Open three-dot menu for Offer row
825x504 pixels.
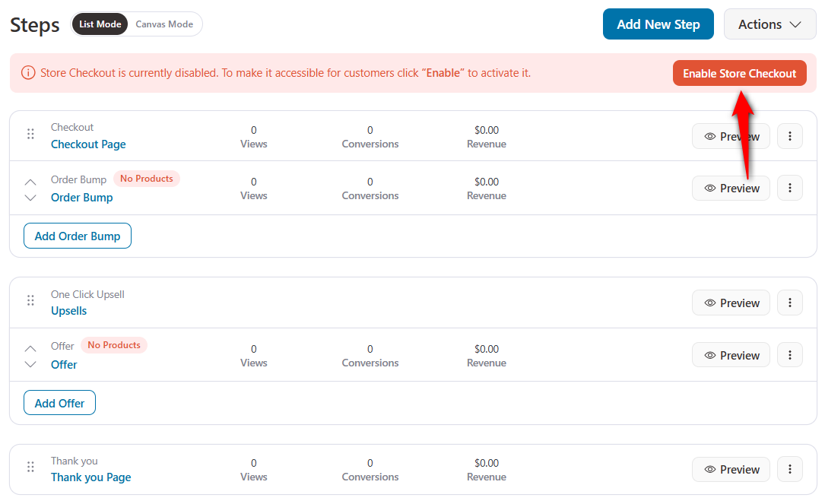[789, 355]
